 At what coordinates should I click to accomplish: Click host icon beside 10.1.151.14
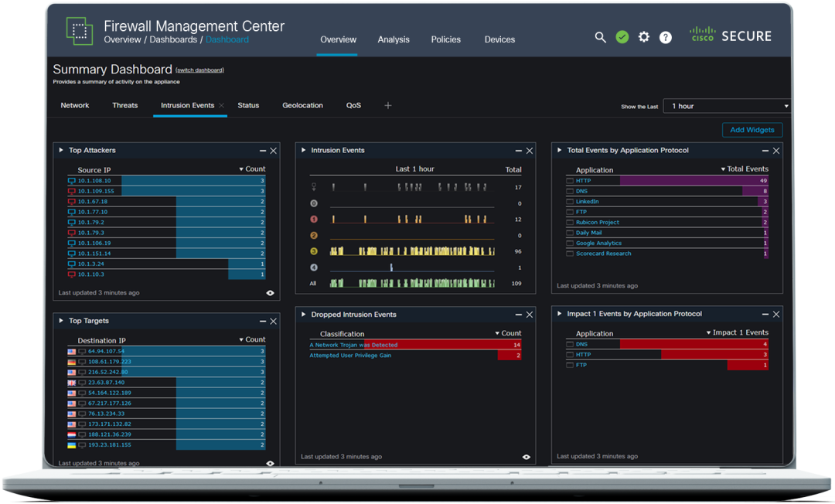coord(71,254)
